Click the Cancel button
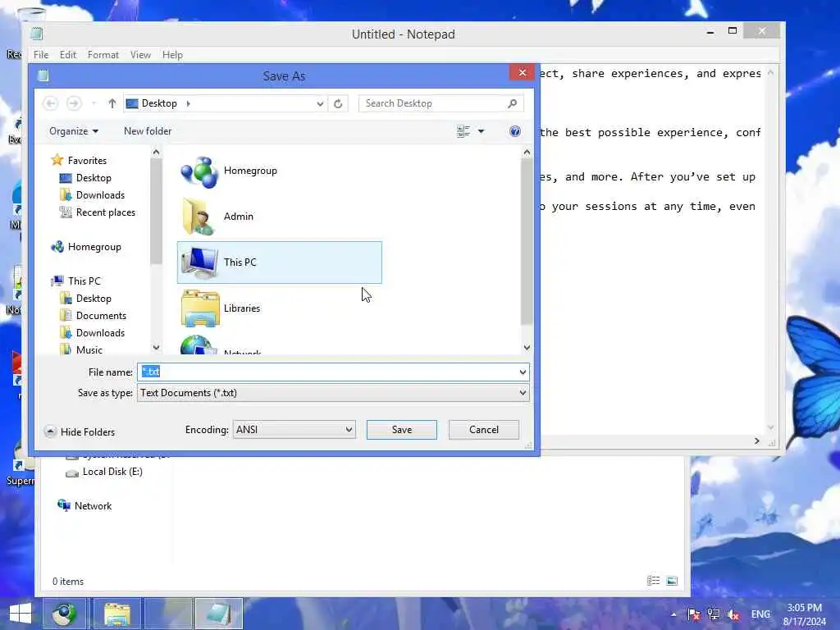 484,430
